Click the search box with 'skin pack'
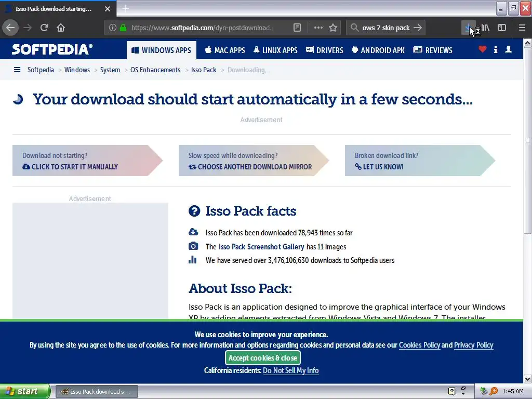 click(386, 28)
